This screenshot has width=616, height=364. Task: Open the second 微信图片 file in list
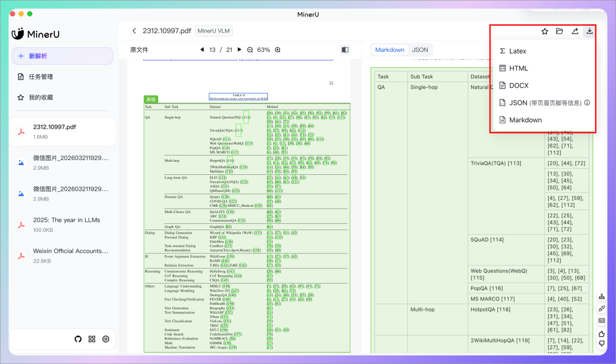[x=63, y=193]
